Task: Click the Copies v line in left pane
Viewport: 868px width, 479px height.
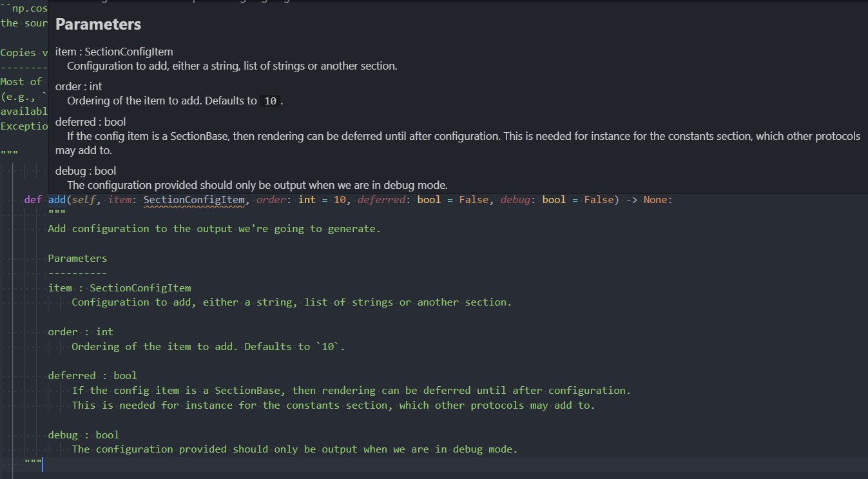Action: [23, 52]
